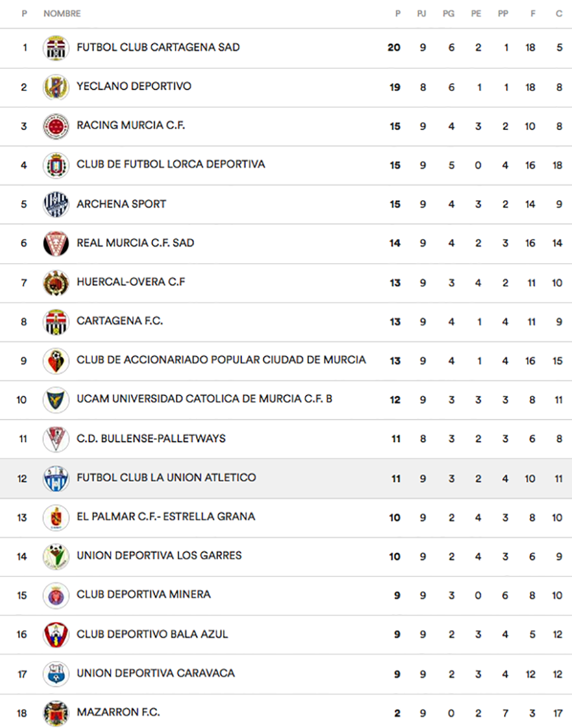Open Club de Futbol Lorca Deportiva team name
572x728 pixels.
pyautogui.click(x=170, y=165)
